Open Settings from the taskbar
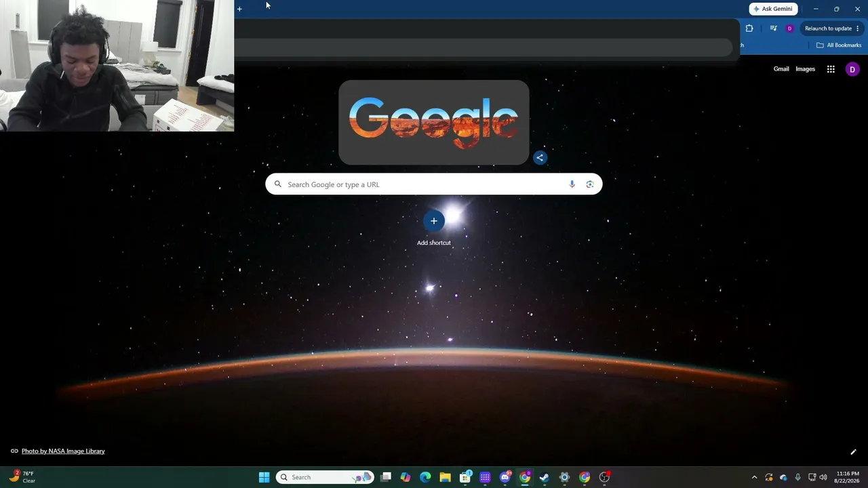Screen dimensions: 868x488 coord(564,477)
